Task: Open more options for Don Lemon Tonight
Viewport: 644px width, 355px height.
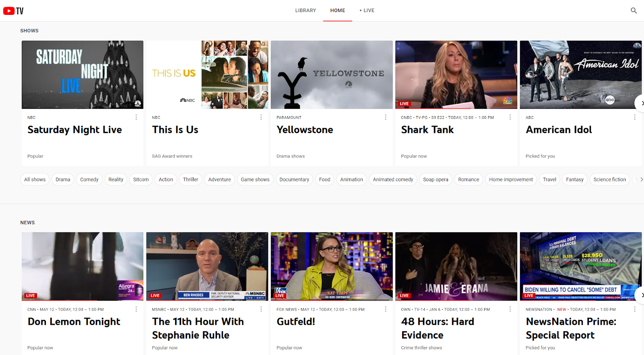Action: point(136,309)
